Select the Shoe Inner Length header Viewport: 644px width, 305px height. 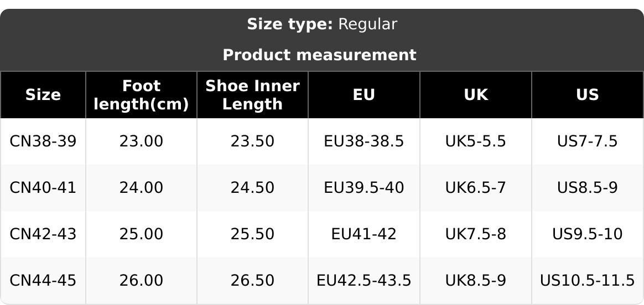[252, 95]
